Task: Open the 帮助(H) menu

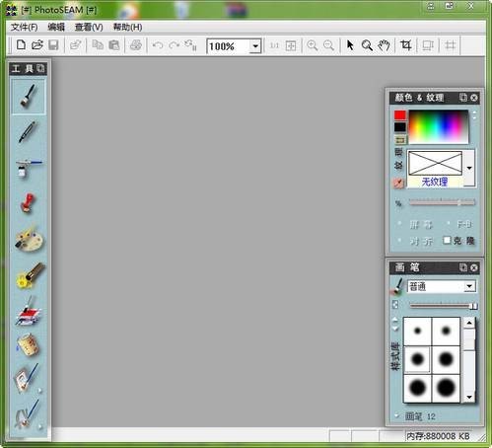Action: [x=127, y=27]
